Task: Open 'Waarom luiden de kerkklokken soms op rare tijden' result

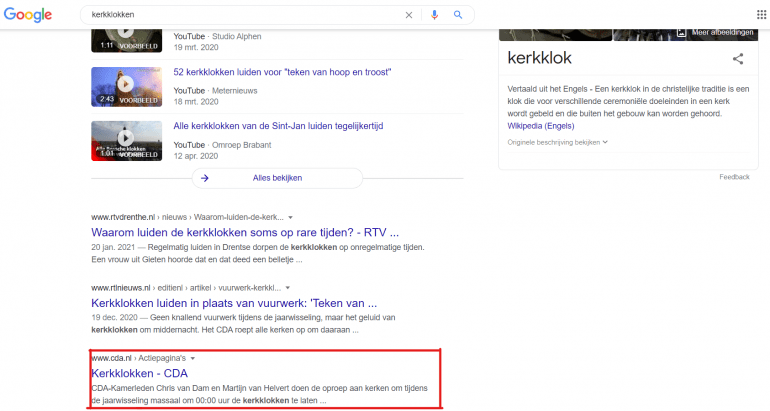Action: pyautogui.click(x=245, y=232)
